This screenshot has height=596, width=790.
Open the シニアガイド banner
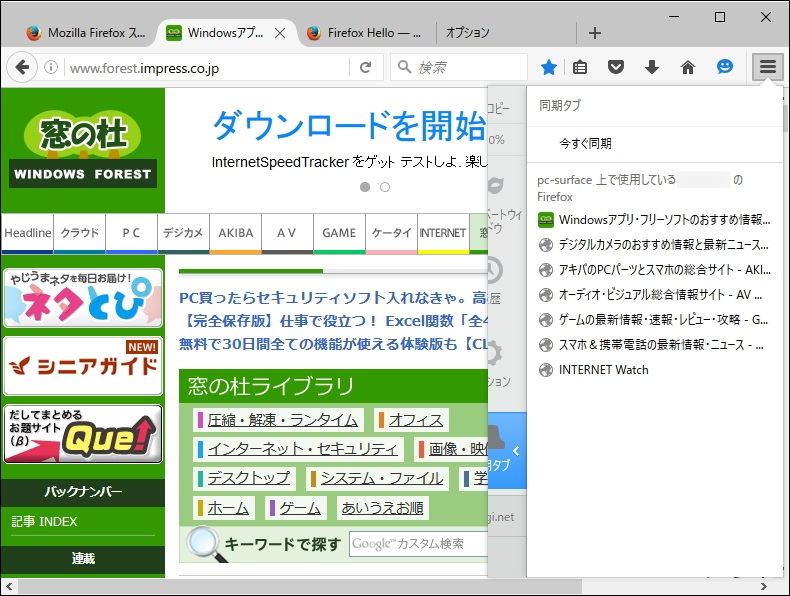[83, 366]
